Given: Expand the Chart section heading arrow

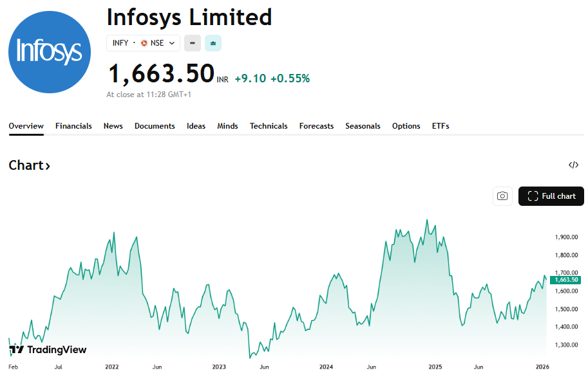Looking at the screenshot, I should click(x=48, y=166).
